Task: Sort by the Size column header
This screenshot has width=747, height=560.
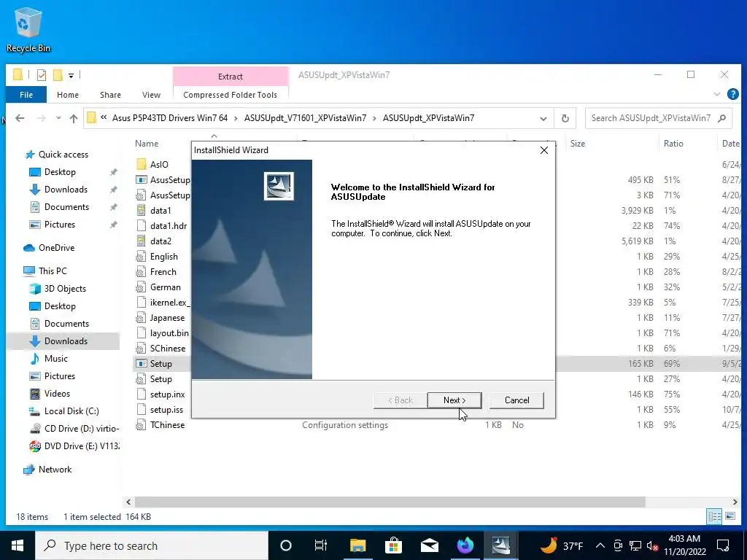Action: coord(578,144)
